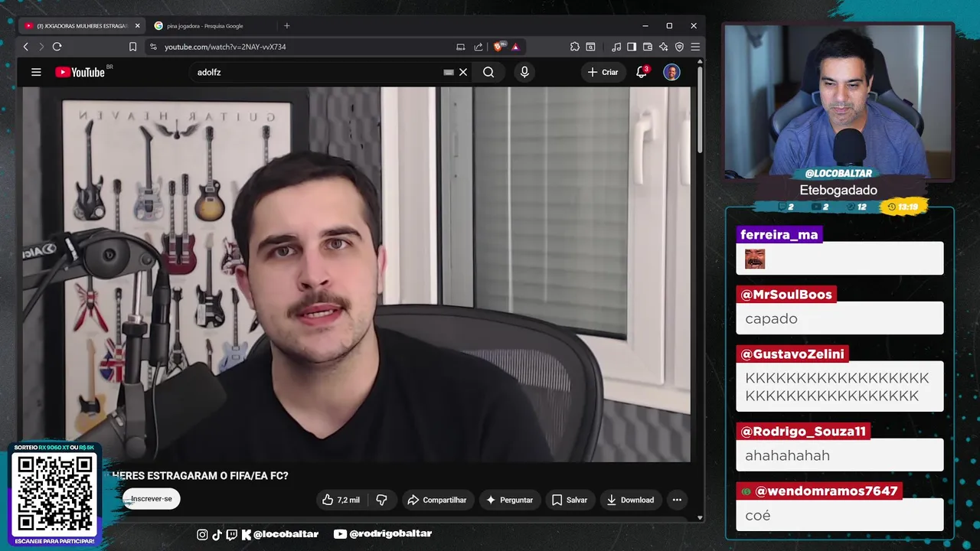This screenshot has height=551, width=980.
Task: Click the address bar URL youtube.com/watch
Action: [225, 47]
